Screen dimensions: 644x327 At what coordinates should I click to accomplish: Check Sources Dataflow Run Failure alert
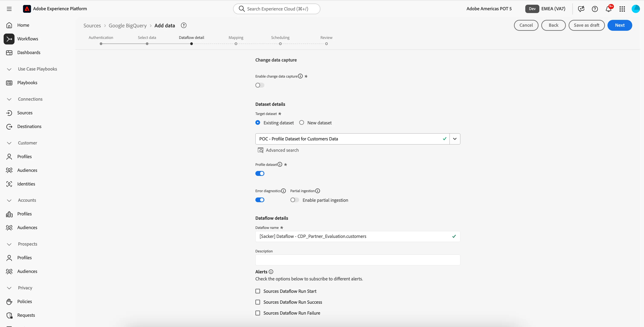pyautogui.click(x=258, y=313)
